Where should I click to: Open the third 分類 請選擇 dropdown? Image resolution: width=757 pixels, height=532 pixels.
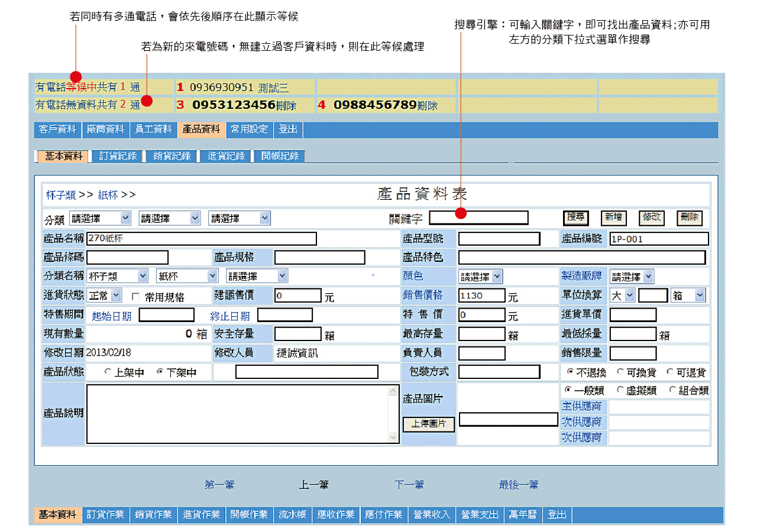(x=239, y=218)
